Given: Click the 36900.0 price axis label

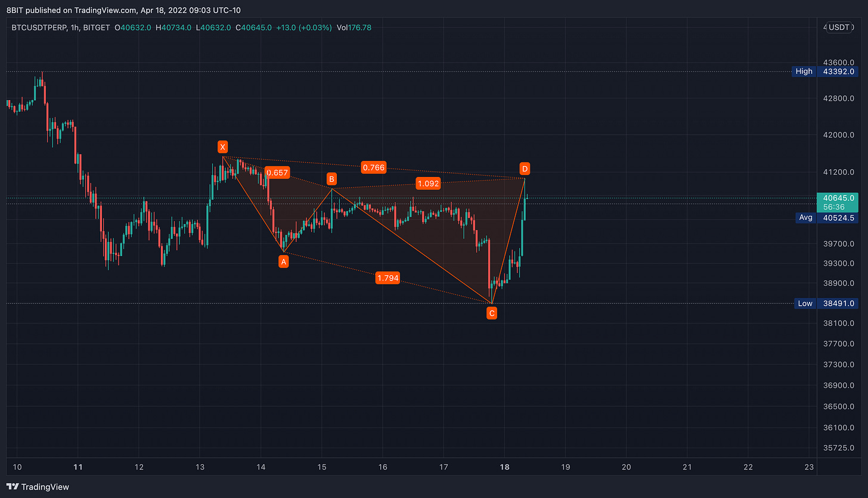Looking at the screenshot, I should 839,385.
